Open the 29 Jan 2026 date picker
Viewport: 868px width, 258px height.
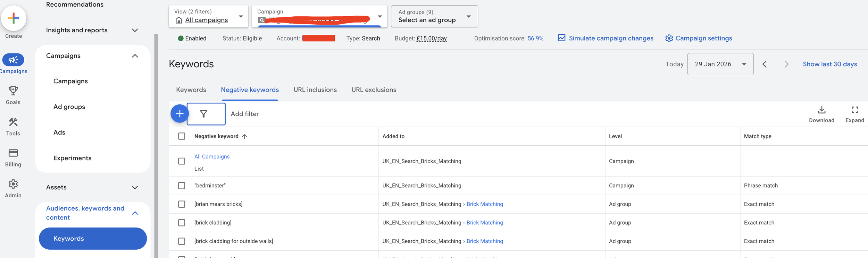[x=720, y=64]
